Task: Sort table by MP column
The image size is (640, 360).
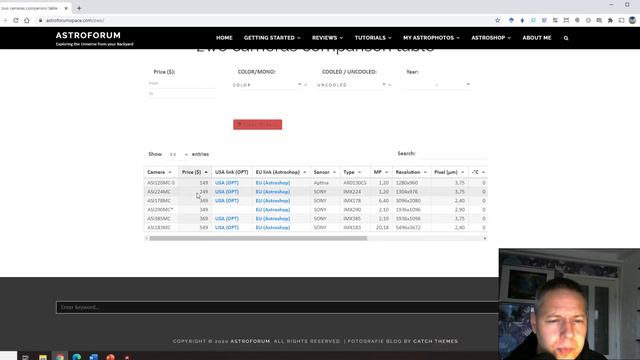Action: click(381, 172)
